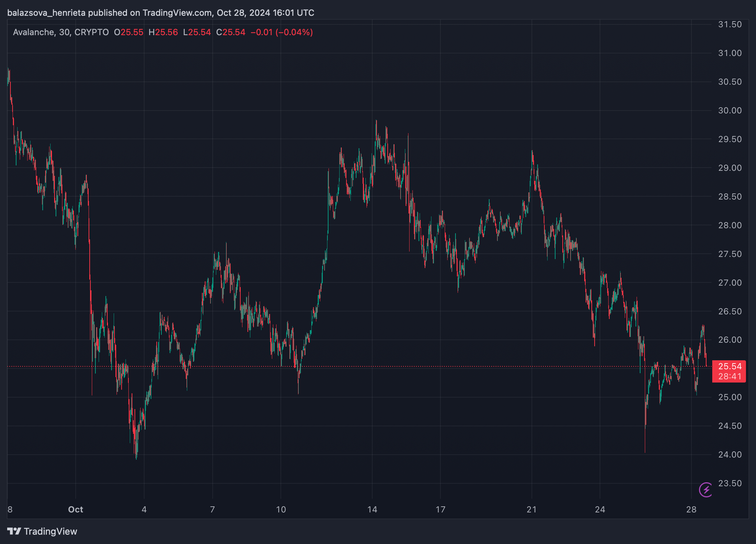Click the Oct label on time axis
The width and height of the screenshot is (756, 544).
click(x=76, y=510)
